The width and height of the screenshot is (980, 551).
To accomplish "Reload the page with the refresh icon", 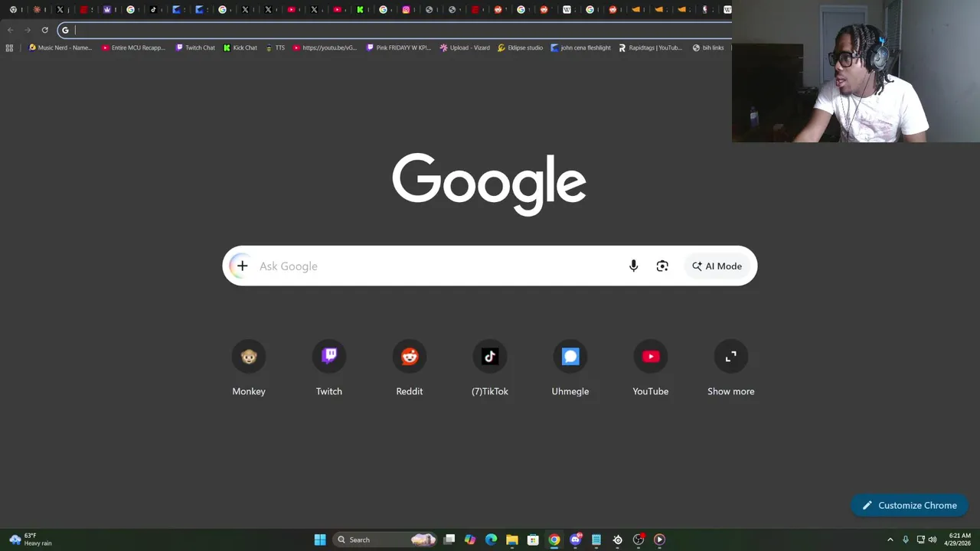I will (x=45, y=30).
